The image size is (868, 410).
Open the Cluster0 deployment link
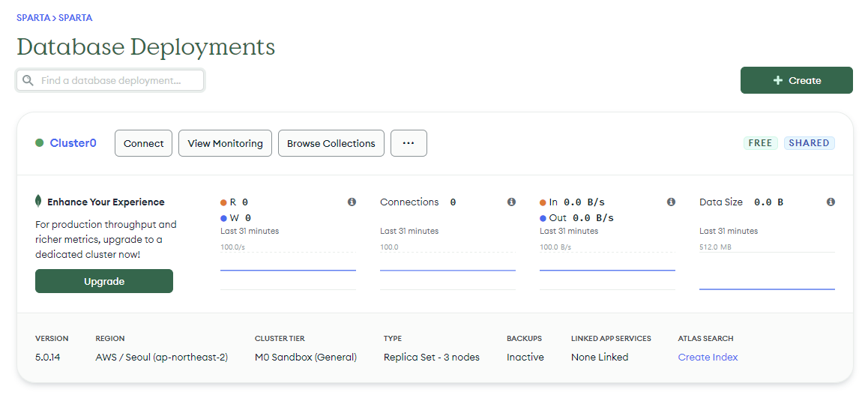(x=73, y=142)
